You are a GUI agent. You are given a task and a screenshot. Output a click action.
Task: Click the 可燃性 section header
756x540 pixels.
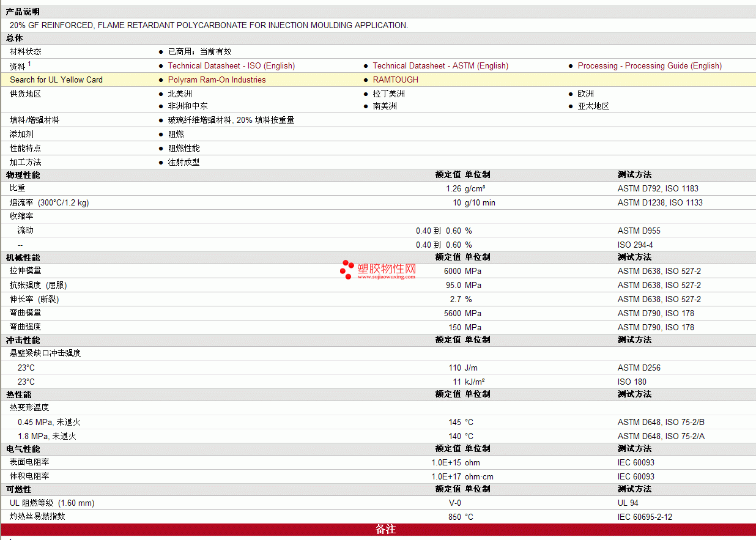tap(19, 489)
